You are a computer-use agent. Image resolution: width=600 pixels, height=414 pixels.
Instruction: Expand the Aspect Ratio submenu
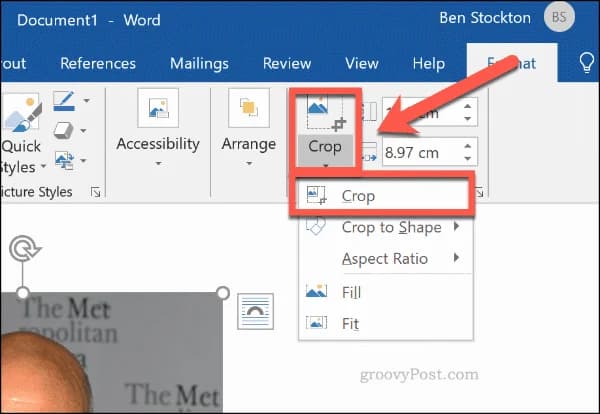(385, 259)
